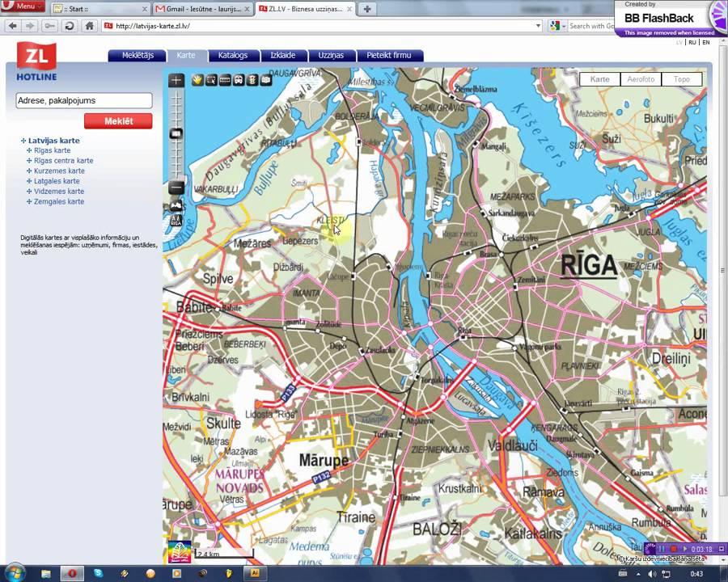This screenshot has width=728, height=582.
Task: Pause the FlashBack recording control
Action: click(x=662, y=549)
